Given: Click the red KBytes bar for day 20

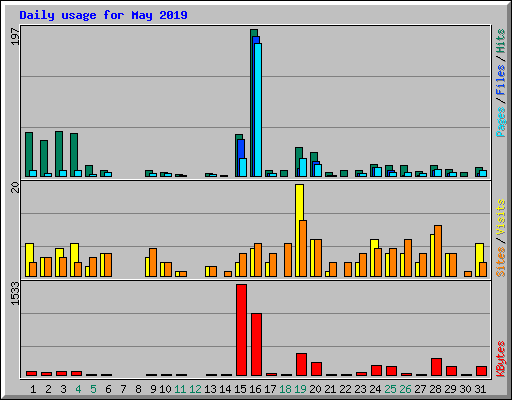Looking at the screenshot, I should click(316, 369).
